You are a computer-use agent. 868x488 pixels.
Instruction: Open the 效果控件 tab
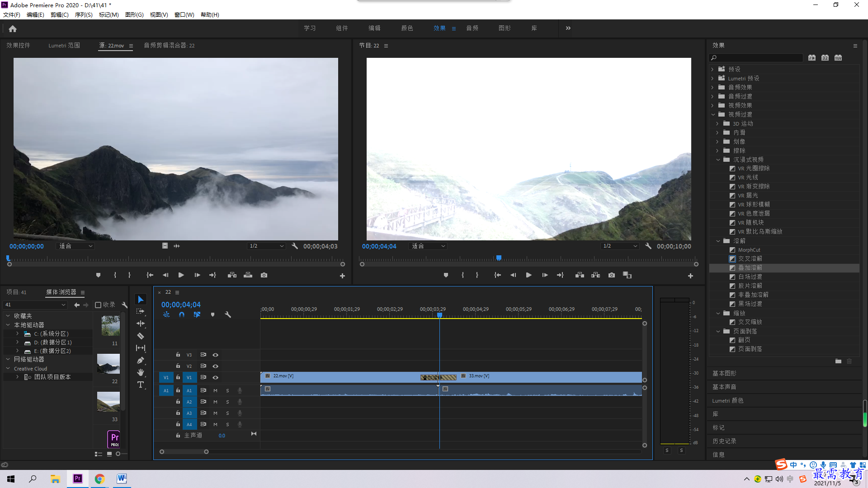(x=18, y=45)
